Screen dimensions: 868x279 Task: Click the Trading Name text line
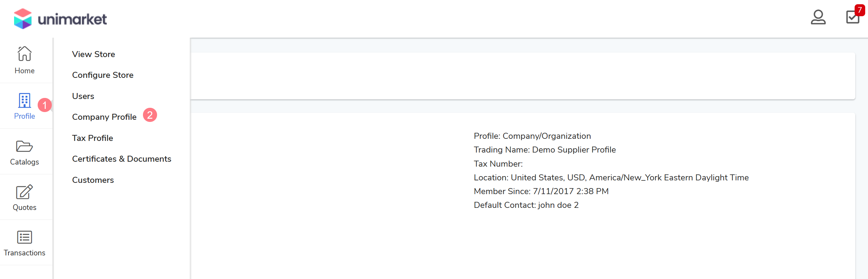[x=545, y=150]
